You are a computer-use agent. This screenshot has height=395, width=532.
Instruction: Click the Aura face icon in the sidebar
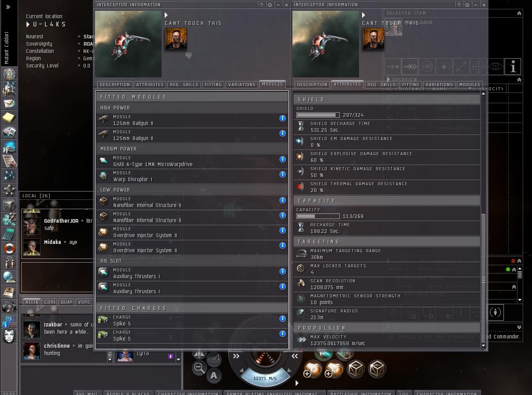(x=9, y=336)
